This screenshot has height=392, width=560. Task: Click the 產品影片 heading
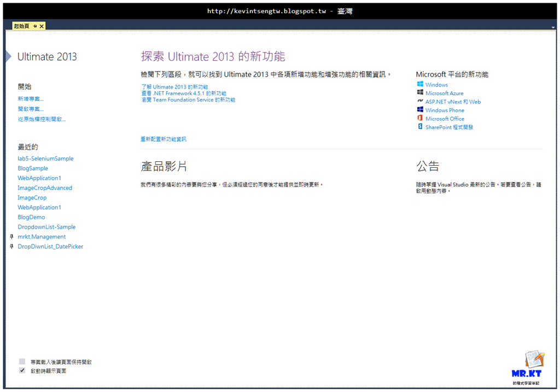click(164, 166)
